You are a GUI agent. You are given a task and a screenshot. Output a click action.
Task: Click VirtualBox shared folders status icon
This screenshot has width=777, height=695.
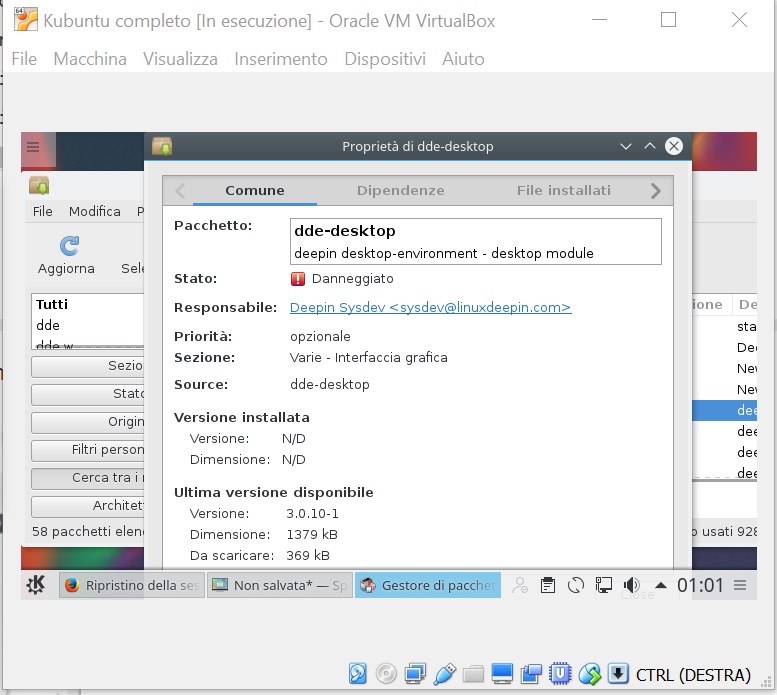[473, 674]
